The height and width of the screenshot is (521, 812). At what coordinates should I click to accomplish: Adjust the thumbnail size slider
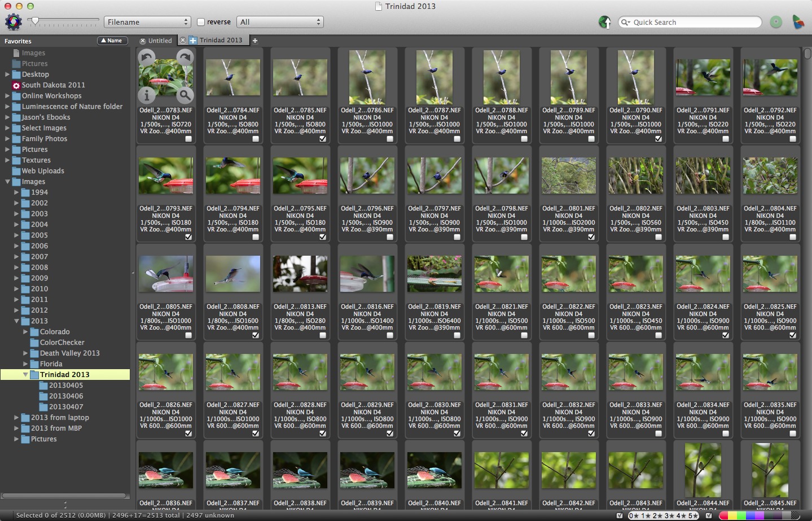pyautogui.click(x=35, y=21)
